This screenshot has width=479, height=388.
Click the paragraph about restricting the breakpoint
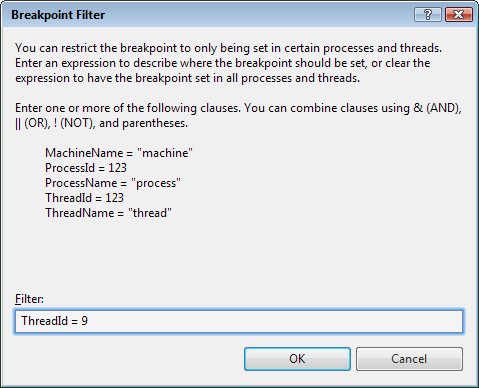click(x=228, y=63)
